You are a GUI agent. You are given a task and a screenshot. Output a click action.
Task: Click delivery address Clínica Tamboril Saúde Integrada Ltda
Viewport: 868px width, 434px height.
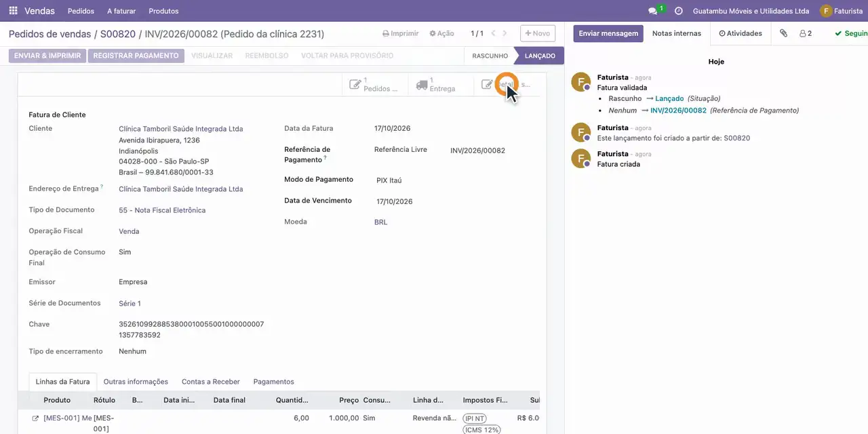[180, 189]
